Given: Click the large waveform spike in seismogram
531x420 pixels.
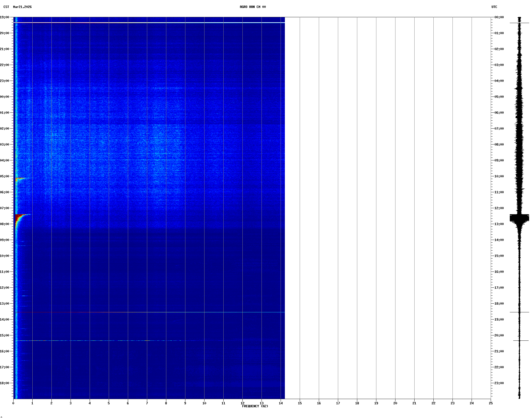Looking at the screenshot, I should click(519, 218).
